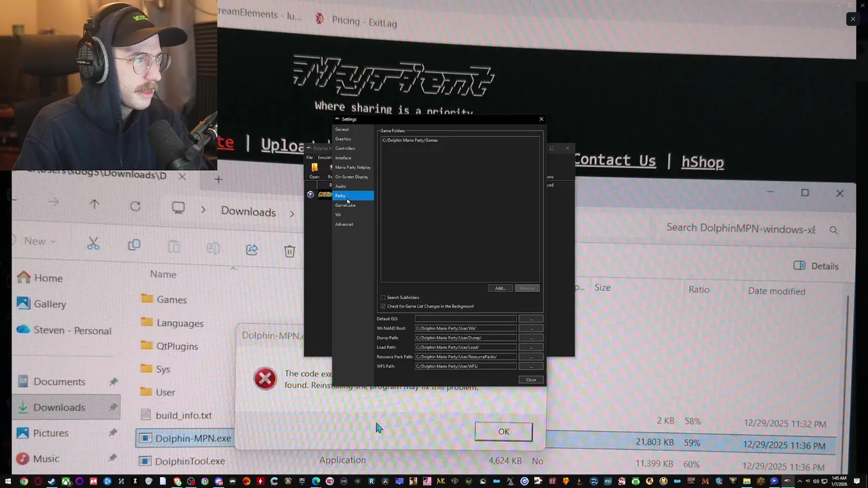Select the build_info.txt file
This screenshot has height=488, width=868.
point(176,415)
